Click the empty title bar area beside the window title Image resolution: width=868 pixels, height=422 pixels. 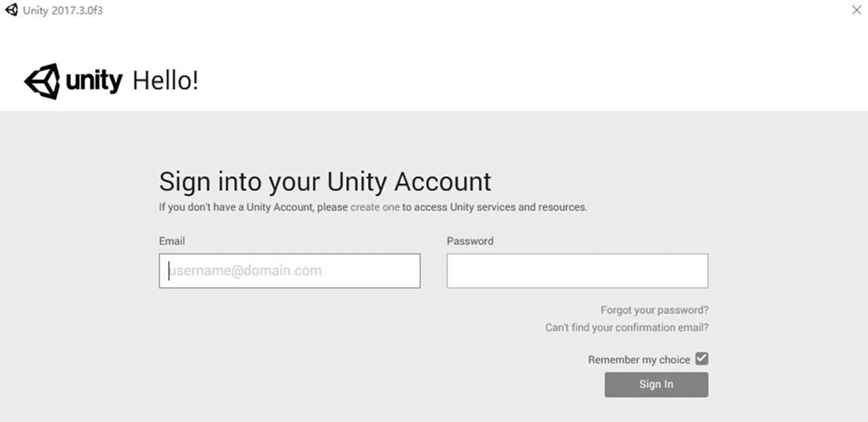[452, 11]
